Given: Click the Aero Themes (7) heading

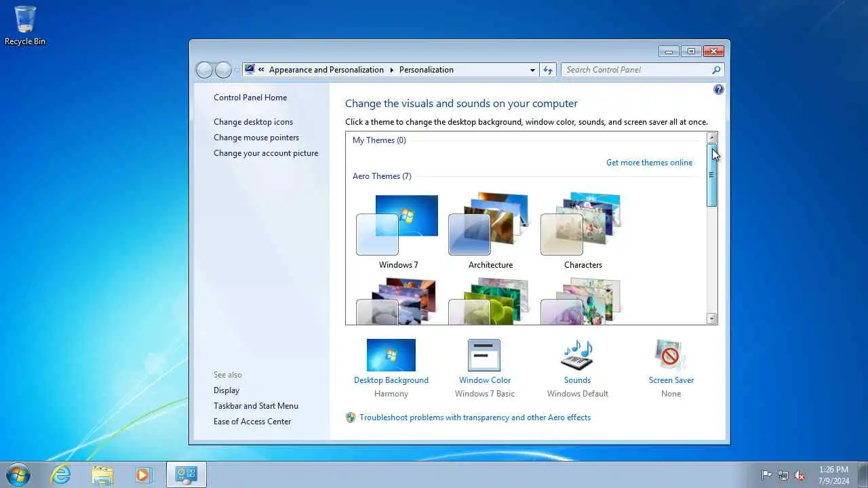Looking at the screenshot, I should pos(382,176).
